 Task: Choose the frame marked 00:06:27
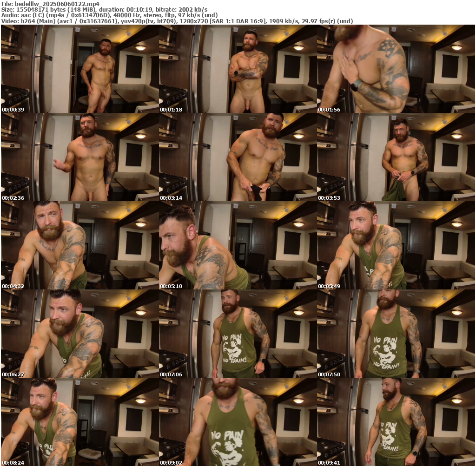pos(80,334)
